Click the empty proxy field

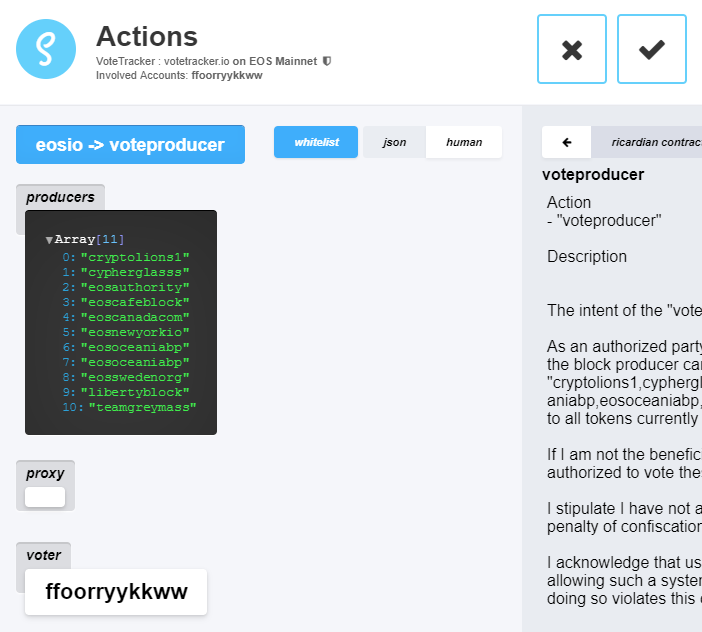pos(45,497)
